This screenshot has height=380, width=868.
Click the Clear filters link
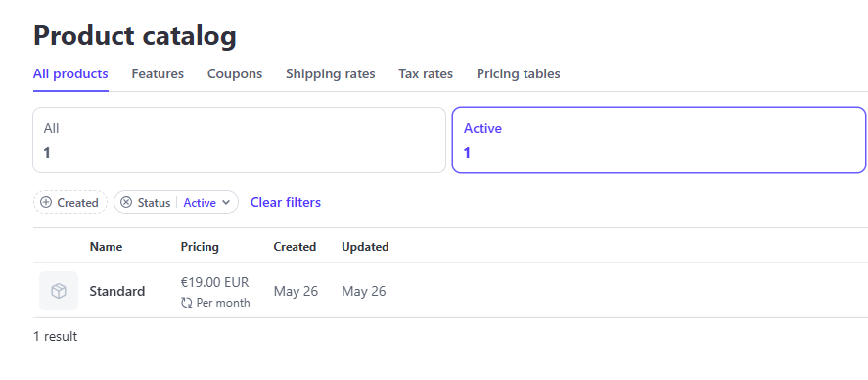point(286,202)
